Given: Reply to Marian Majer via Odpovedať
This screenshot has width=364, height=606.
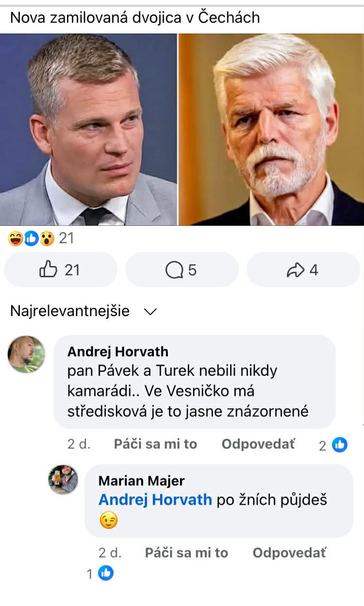Looking at the screenshot, I should (289, 553).
